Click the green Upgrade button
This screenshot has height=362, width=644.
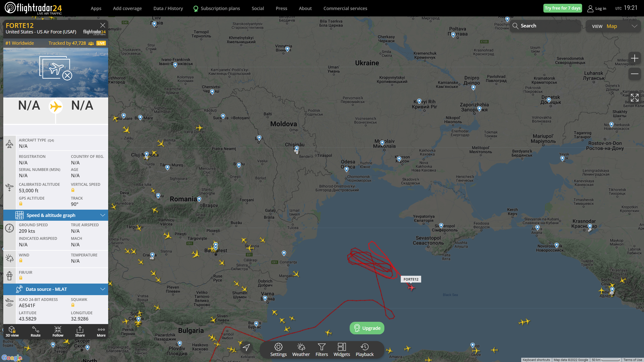pyautogui.click(x=367, y=328)
